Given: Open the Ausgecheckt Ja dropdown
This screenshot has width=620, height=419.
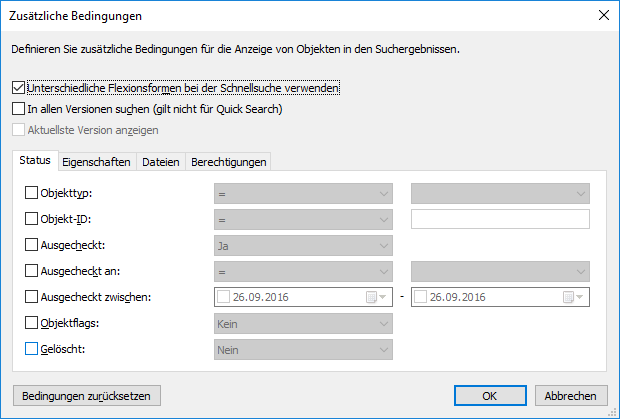Looking at the screenshot, I should (x=303, y=245).
